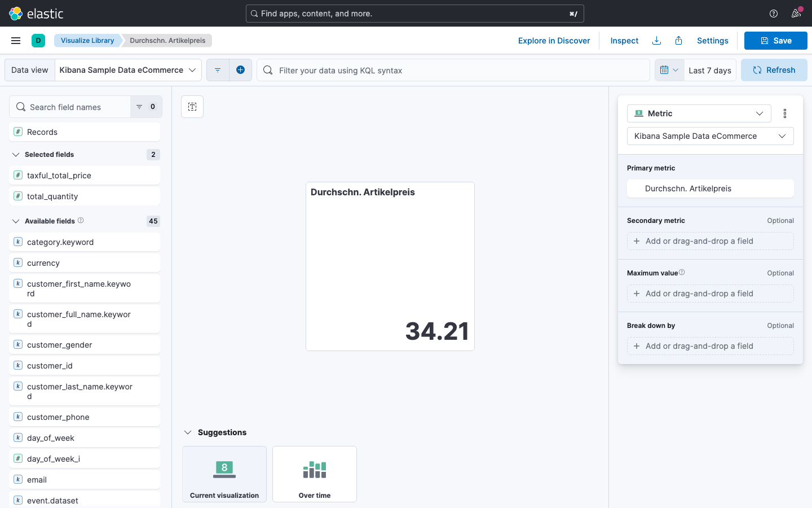Image resolution: width=812 pixels, height=508 pixels.
Task: Open the main navigation hamburger menu
Action: (x=16, y=41)
